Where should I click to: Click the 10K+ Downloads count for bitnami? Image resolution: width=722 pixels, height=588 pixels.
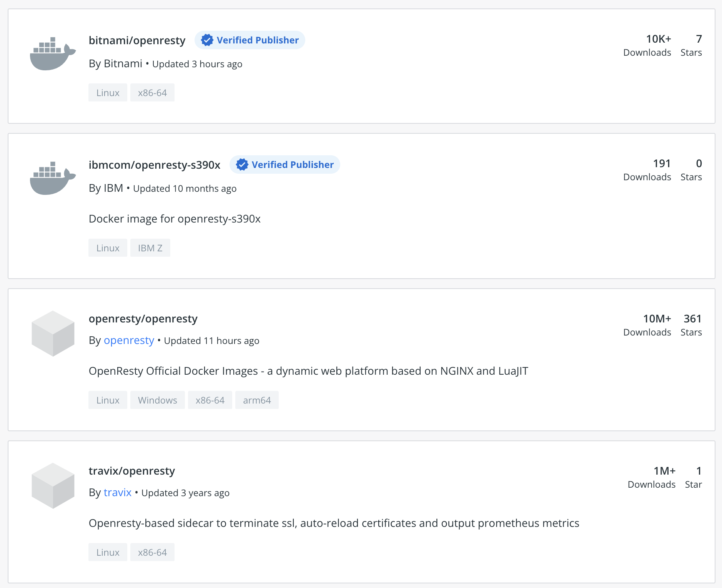[658, 39]
